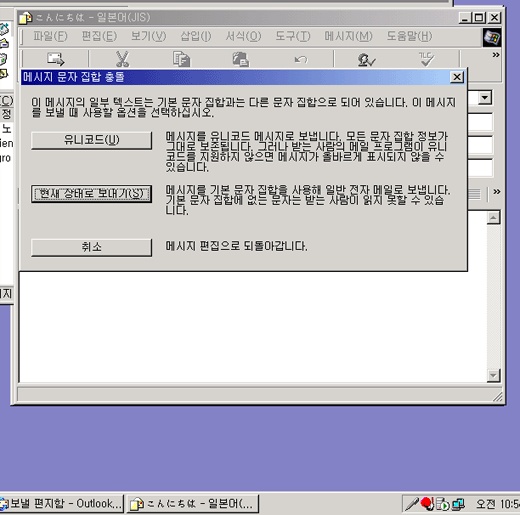This screenshot has height=515, width=520.
Task: Switch to 보낼 편지함 - Outlook taskbar button
Action: (61, 503)
